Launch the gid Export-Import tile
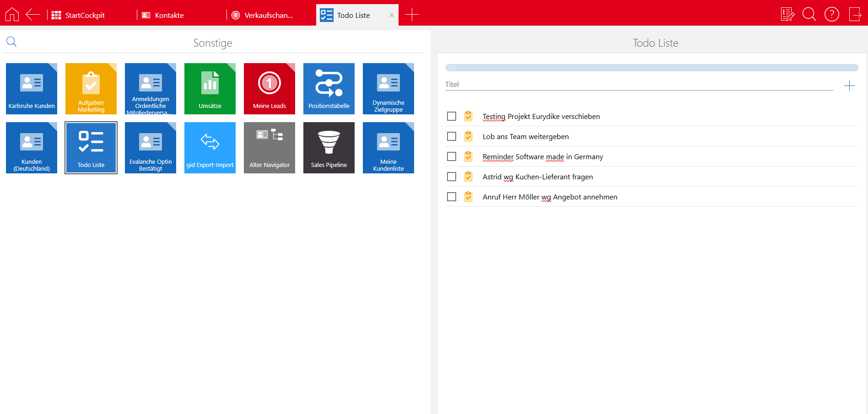 coord(210,148)
